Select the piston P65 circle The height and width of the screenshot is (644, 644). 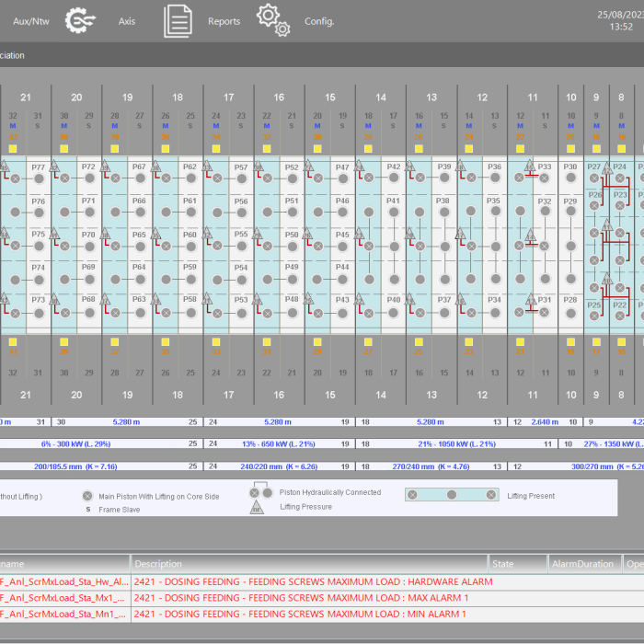pyautogui.click(x=140, y=246)
